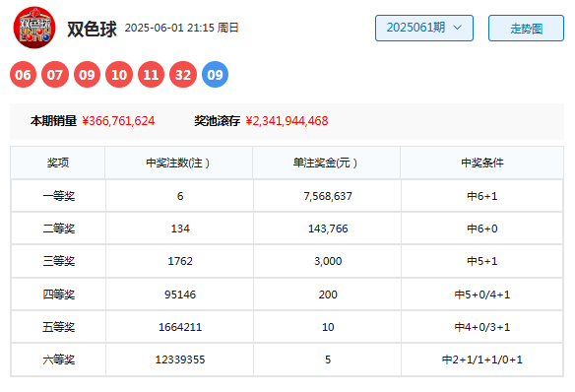Click the 双色球 Union Lotto logo
The width and height of the screenshot is (575, 392).
tap(34, 28)
